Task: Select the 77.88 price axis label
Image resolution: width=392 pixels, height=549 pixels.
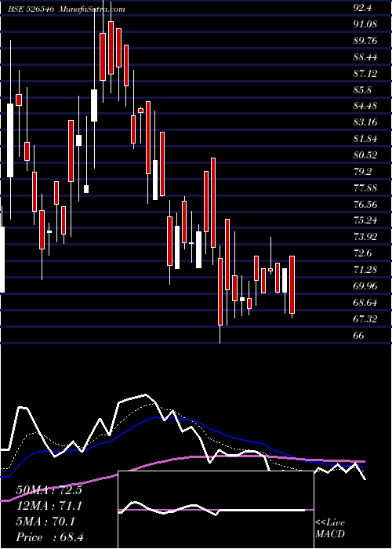Action: click(x=365, y=188)
